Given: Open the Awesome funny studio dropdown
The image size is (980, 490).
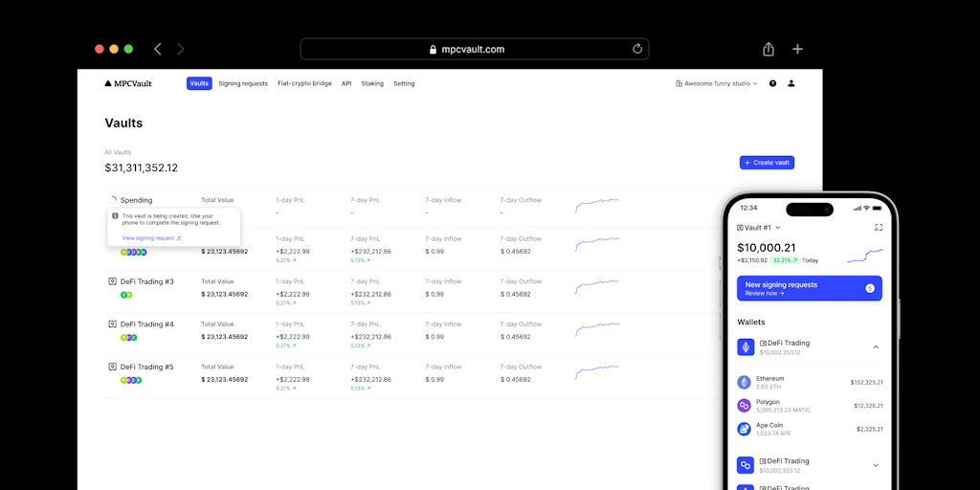Looking at the screenshot, I should [716, 83].
